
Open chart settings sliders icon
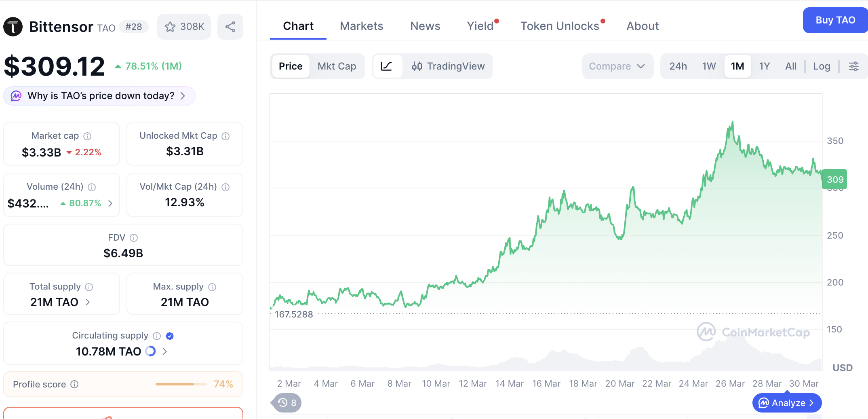pos(854,66)
